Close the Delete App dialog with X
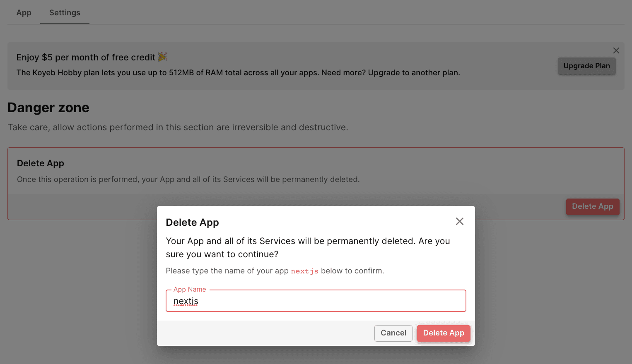Viewport: 632px width, 364px height. (459, 221)
